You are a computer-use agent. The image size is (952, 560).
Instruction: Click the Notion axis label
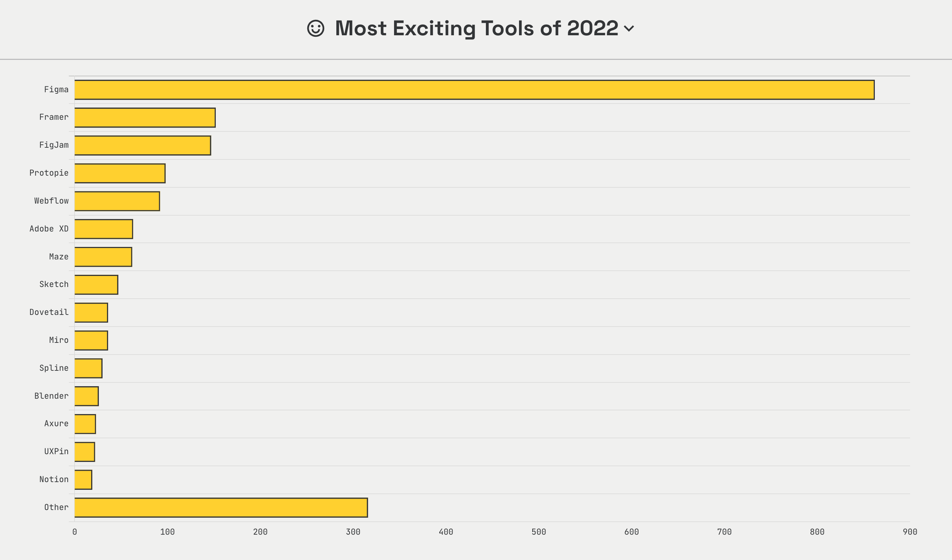point(54,480)
